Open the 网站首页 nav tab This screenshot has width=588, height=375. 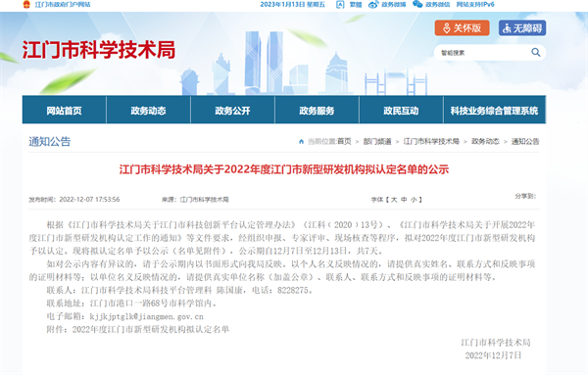tap(64, 110)
